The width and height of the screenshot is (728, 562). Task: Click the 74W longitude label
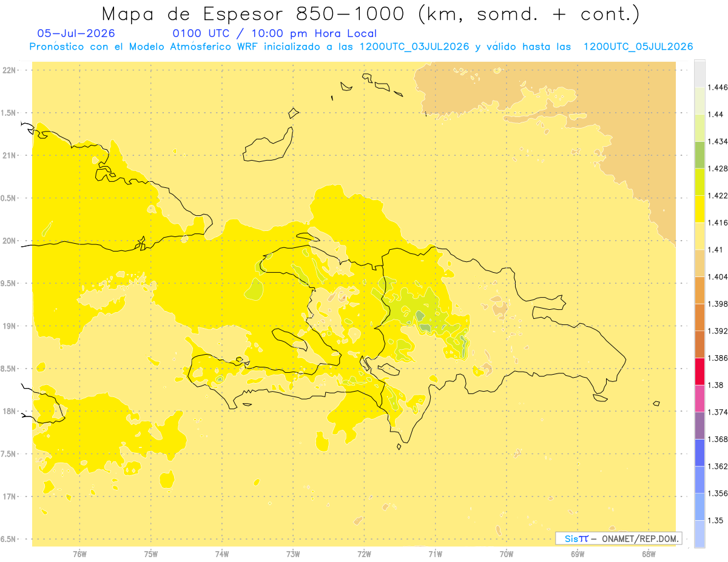tap(222, 554)
